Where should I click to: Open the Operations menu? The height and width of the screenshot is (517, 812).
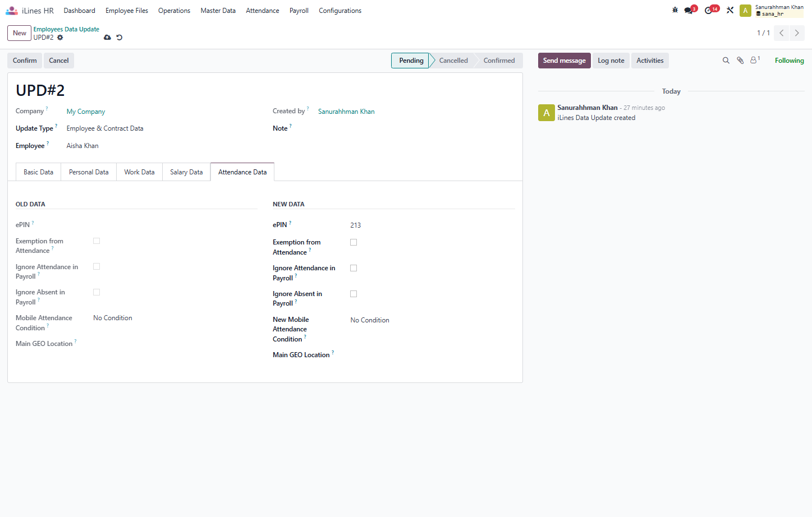pos(174,11)
